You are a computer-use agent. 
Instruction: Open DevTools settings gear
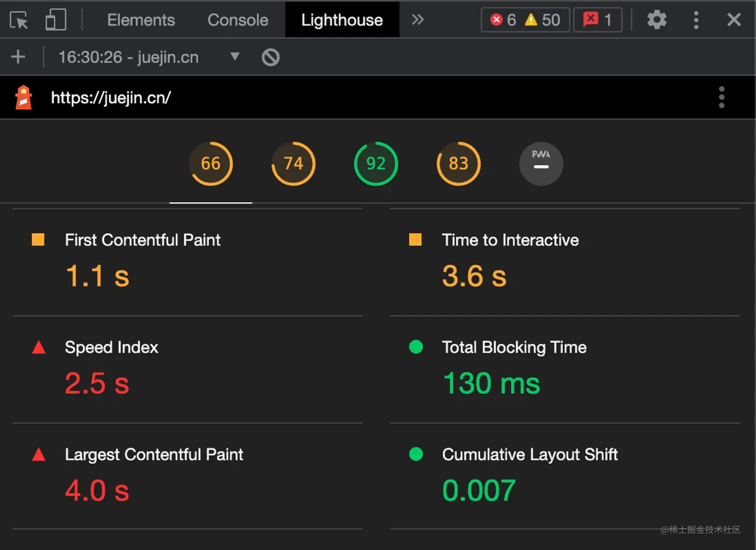657,20
